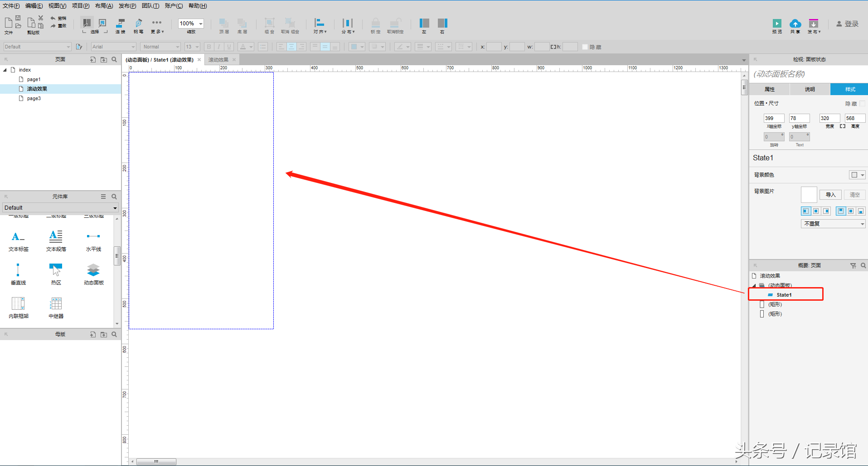868x466 pixels.
Task: Open the 背景颜色 color picker
Action: 857,175
